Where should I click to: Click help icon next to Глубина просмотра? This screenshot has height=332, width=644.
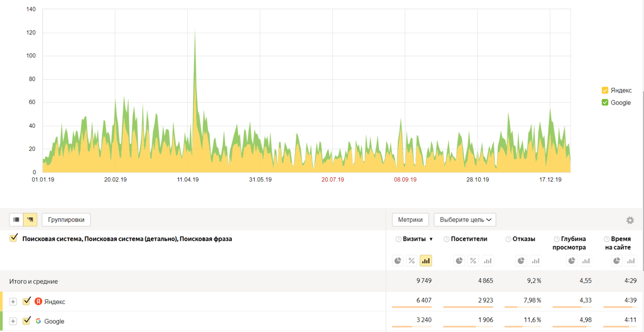[x=557, y=239]
